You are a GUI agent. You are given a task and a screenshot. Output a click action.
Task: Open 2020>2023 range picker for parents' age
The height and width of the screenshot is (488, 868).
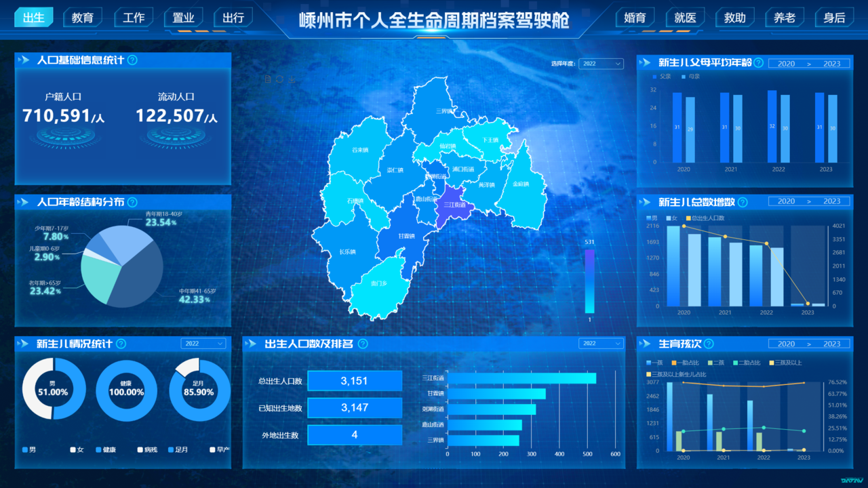[809, 64]
